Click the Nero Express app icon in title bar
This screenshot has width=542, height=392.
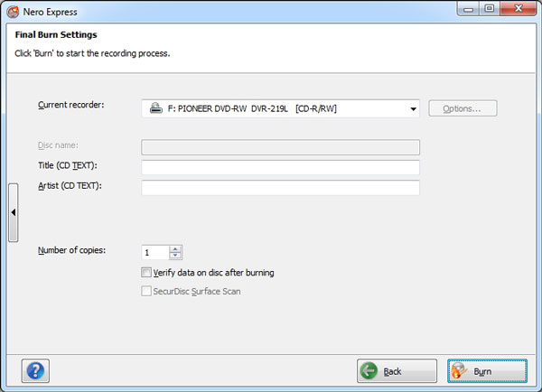pos(13,10)
